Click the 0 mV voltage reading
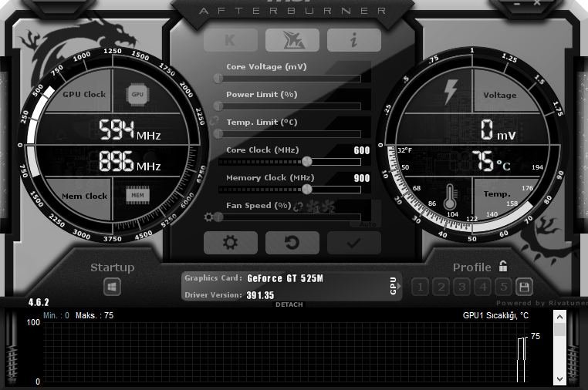This screenshot has height=390, width=588. coord(498,130)
